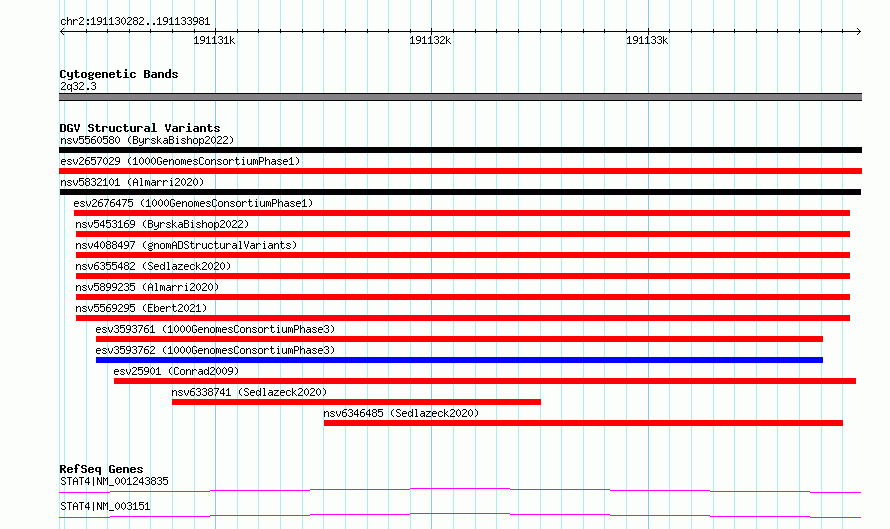Viewport: 890px width, 529px height.
Task: Click the esv3593761 (1000GenomesConsortiumPhase3) label
Action: (x=215, y=329)
